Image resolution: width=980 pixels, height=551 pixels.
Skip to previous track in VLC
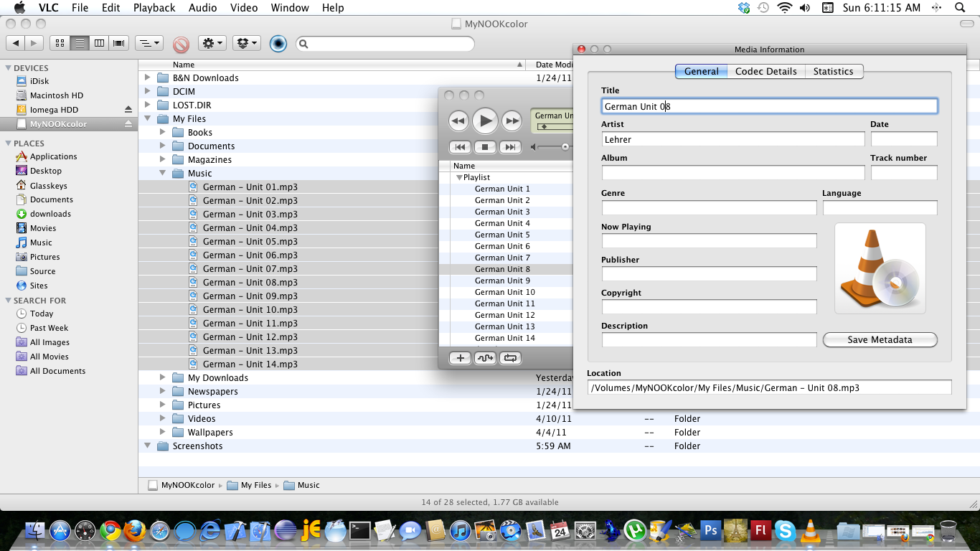click(x=460, y=147)
